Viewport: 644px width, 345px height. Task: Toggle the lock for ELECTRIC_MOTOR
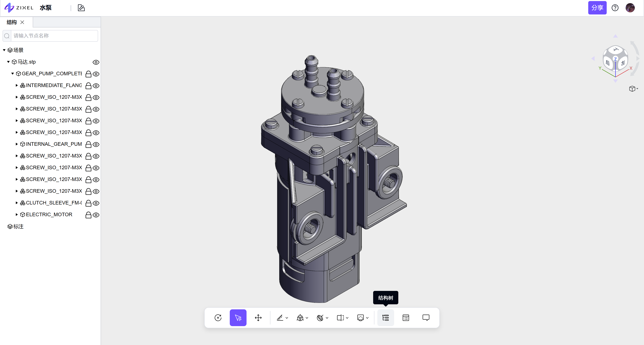pyautogui.click(x=88, y=215)
